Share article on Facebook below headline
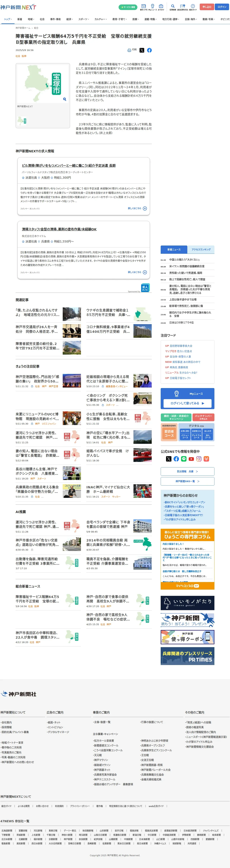The image size is (230, 868). click(x=149, y=50)
